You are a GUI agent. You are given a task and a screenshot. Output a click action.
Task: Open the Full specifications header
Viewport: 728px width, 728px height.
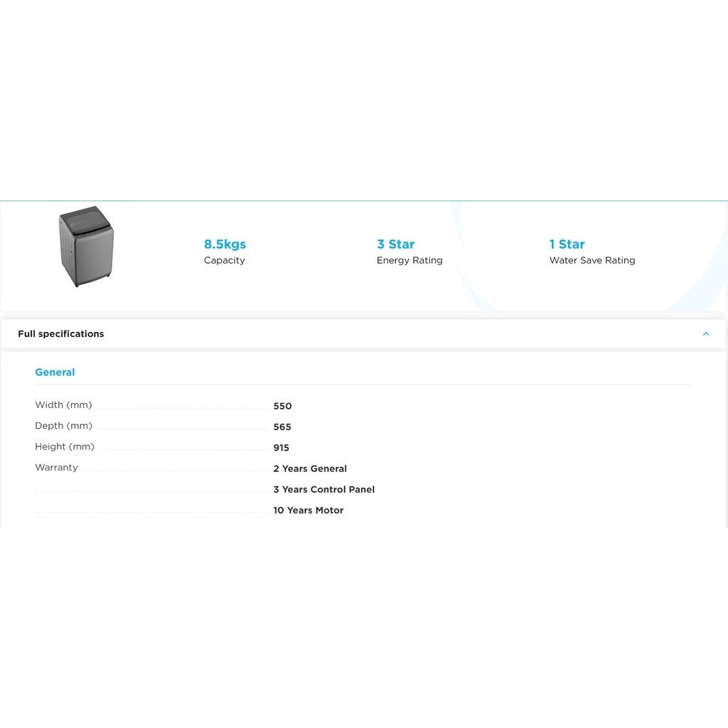[61, 333]
